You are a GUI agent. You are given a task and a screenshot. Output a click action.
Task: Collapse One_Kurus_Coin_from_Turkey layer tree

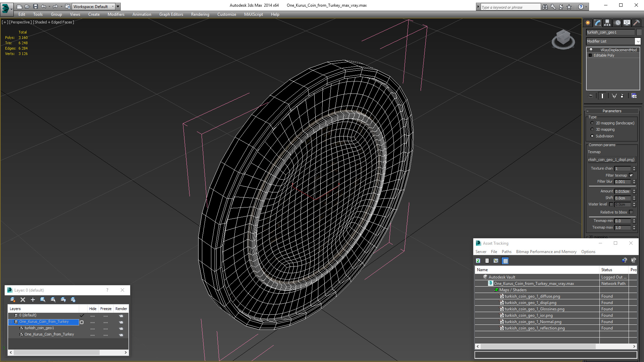pyautogui.click(x=11, y=322)
